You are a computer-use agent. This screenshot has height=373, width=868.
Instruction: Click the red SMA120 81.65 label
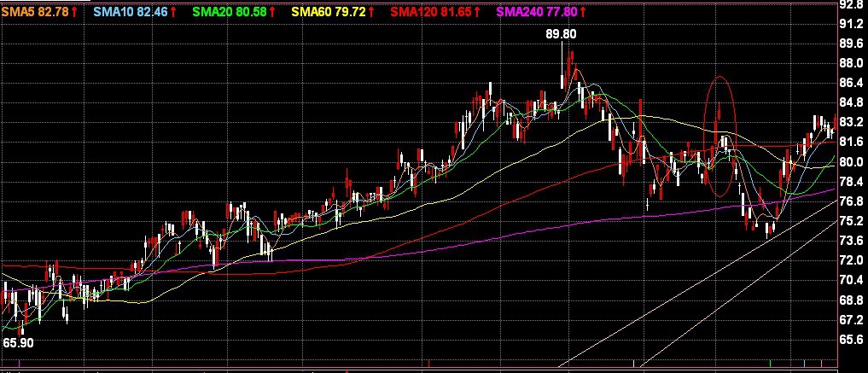tap(436, 11)
